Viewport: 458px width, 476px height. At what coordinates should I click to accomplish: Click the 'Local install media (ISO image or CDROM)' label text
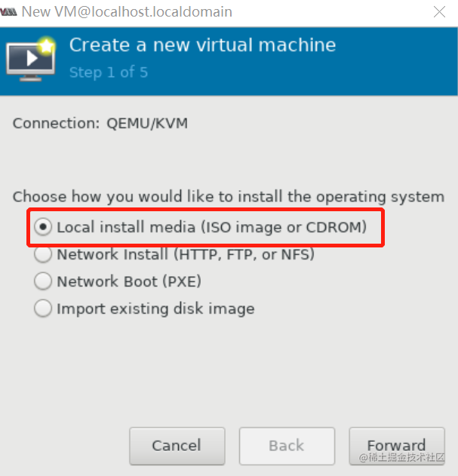click(x=211, y=226)
